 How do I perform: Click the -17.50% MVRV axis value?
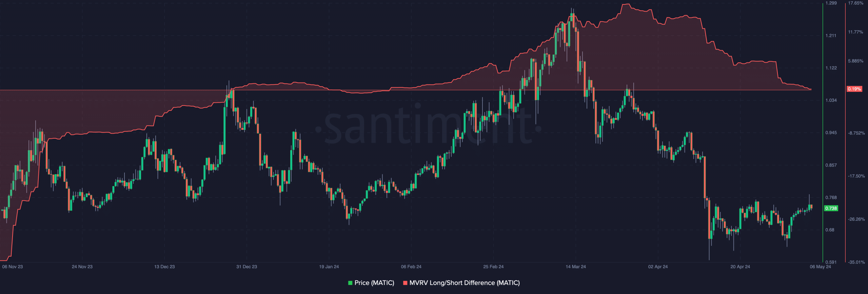tap(856, 176)
